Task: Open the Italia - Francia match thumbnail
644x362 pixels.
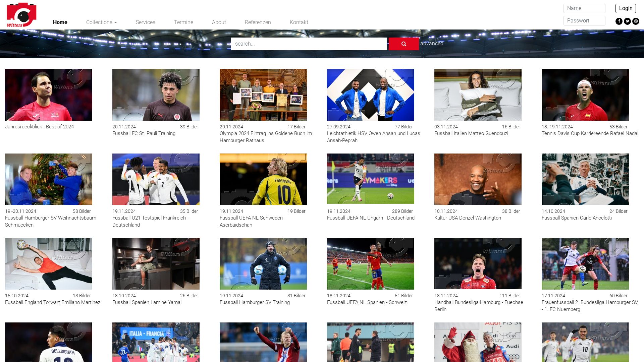Action: click(156, 342)
